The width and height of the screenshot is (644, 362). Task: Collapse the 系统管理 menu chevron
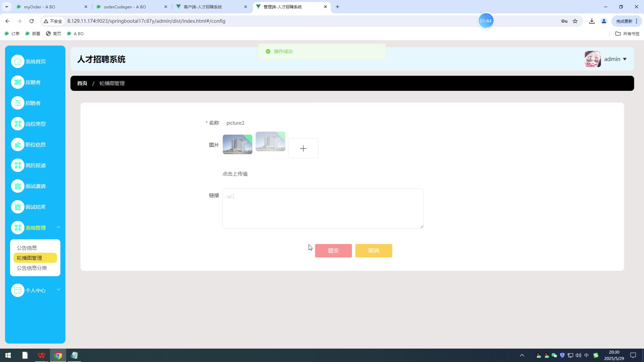click(x=58, y=227)
